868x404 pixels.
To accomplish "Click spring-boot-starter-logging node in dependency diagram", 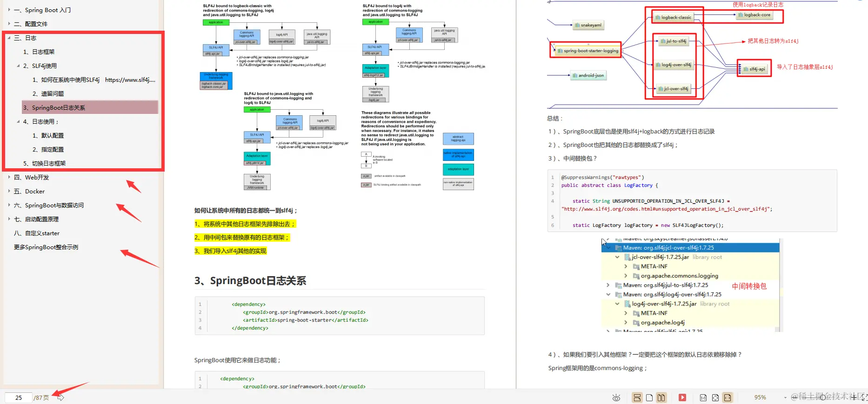I will click(x=588, y=51).
